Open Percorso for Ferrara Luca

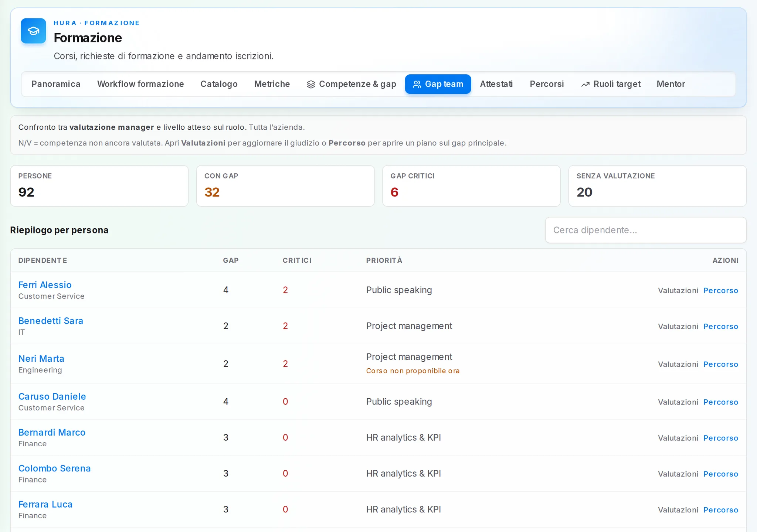tap(720, 510)
